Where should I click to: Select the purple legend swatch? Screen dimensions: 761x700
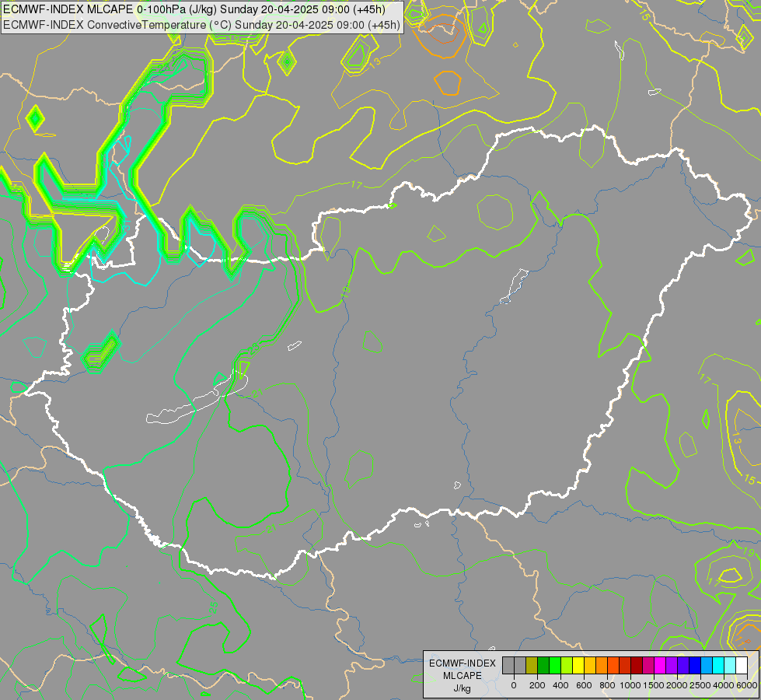pyautogui.click(x=672, y=665)
